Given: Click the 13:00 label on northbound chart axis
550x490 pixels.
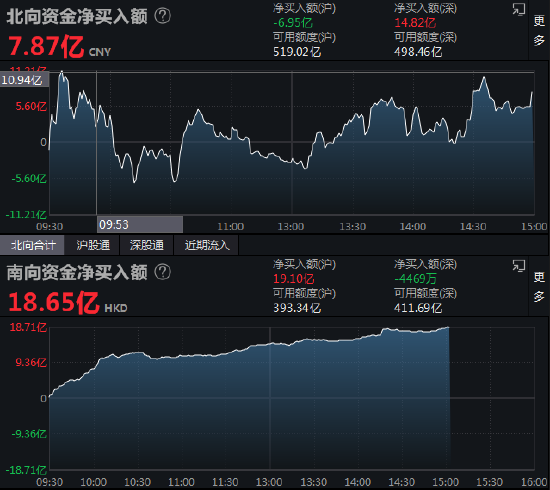Looking at the screenshot, I should (x=291, y=227).
